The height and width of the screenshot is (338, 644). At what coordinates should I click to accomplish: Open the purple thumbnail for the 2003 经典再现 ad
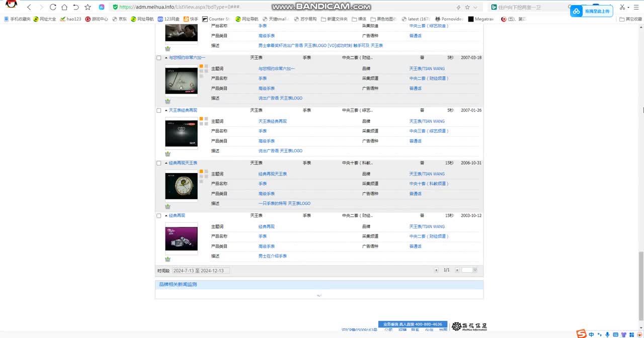coord(181,238)
